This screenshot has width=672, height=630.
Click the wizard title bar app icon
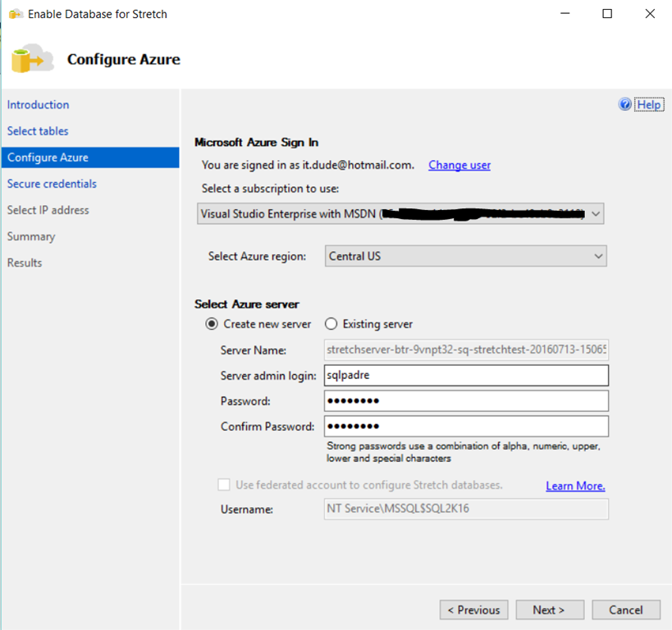pos(15,14)
